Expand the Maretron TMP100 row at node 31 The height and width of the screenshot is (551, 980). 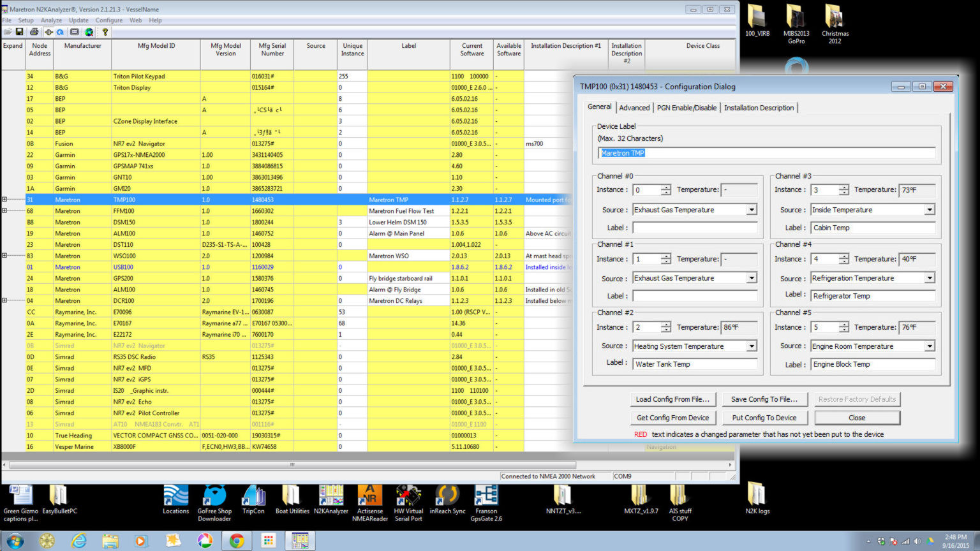tap(4, 200)
